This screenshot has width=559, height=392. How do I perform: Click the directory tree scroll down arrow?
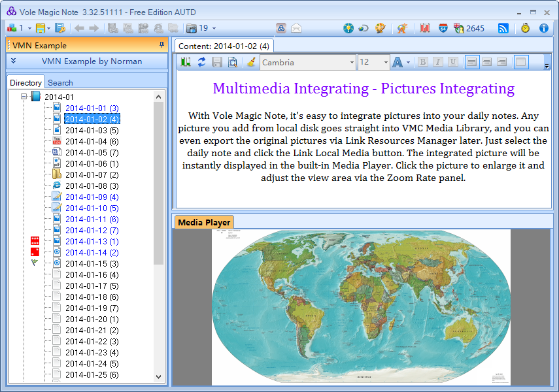(x=159, y=377)
